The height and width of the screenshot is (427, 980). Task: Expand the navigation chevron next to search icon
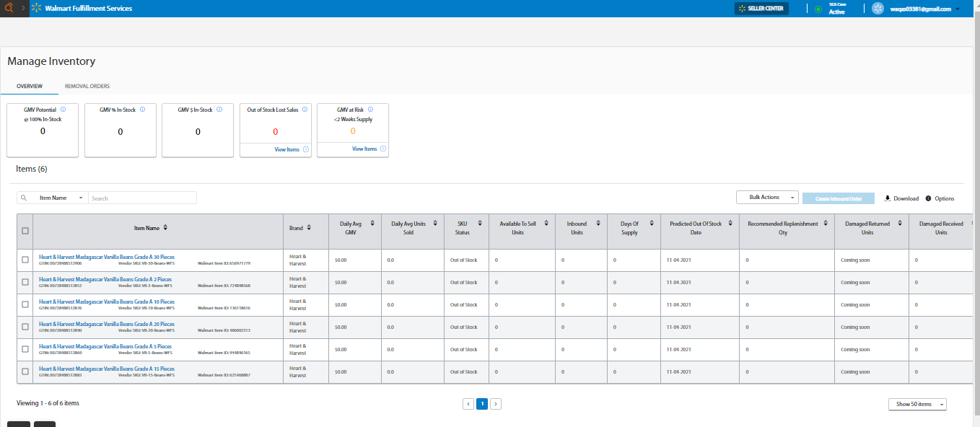[22, 9]
